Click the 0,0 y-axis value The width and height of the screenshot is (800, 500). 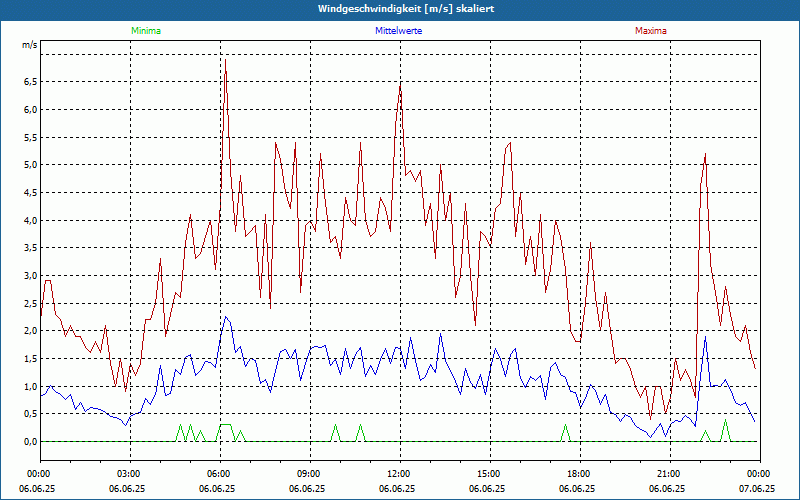pyautogui.click(x=31, y=442)
